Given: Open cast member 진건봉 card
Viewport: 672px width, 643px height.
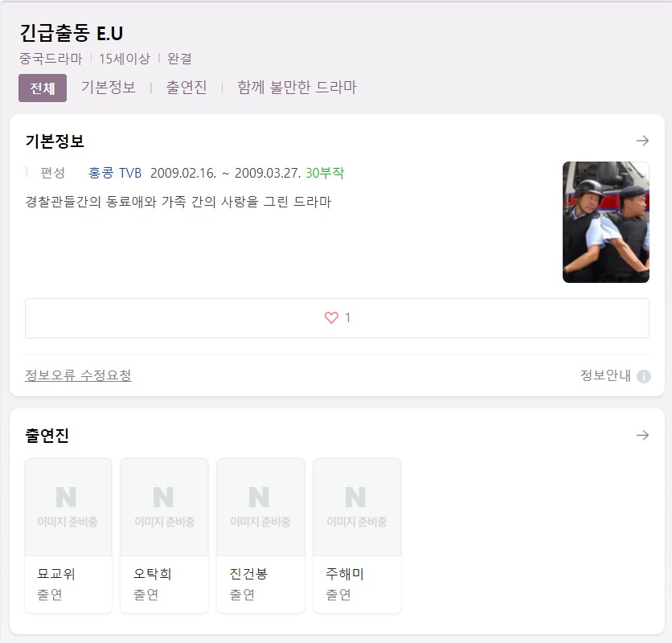Looking at the screenshot, I should (x=260, y=535).
